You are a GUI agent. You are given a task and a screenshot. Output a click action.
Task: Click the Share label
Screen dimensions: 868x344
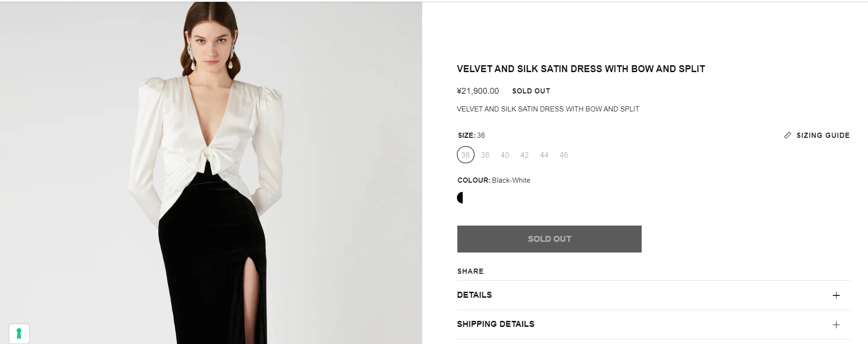click(470, 271)
